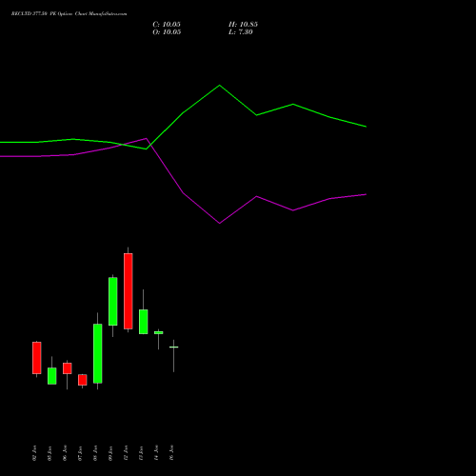The height and width of the screenshot is (476, 476).
Task: Click the 02 Jan date label
Action: [34, 453]
